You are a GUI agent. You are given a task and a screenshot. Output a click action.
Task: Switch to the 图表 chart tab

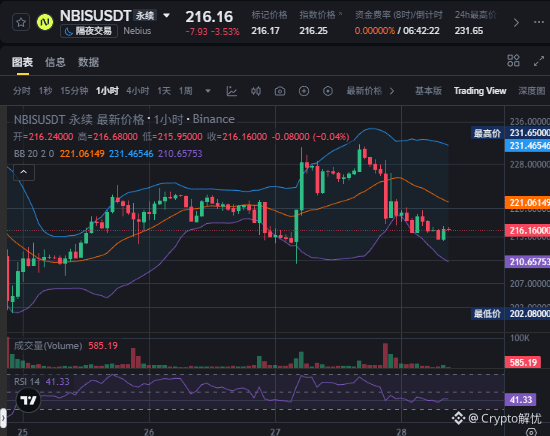pos(22,62)
